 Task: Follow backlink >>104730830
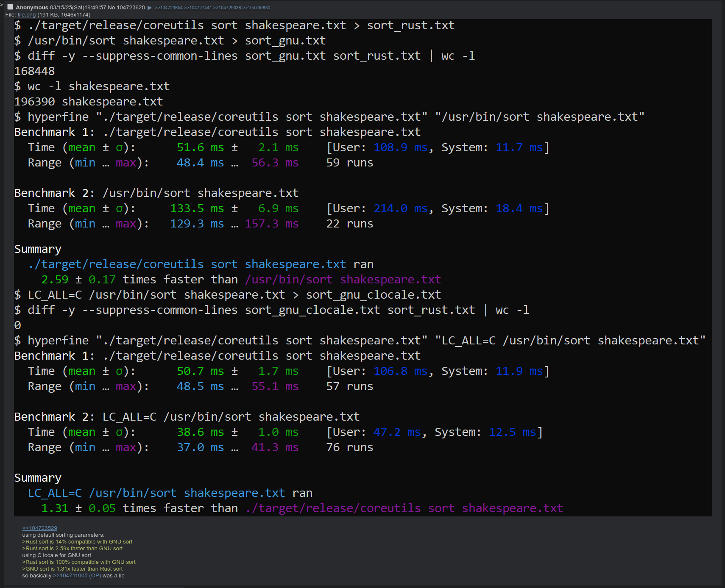256,8
